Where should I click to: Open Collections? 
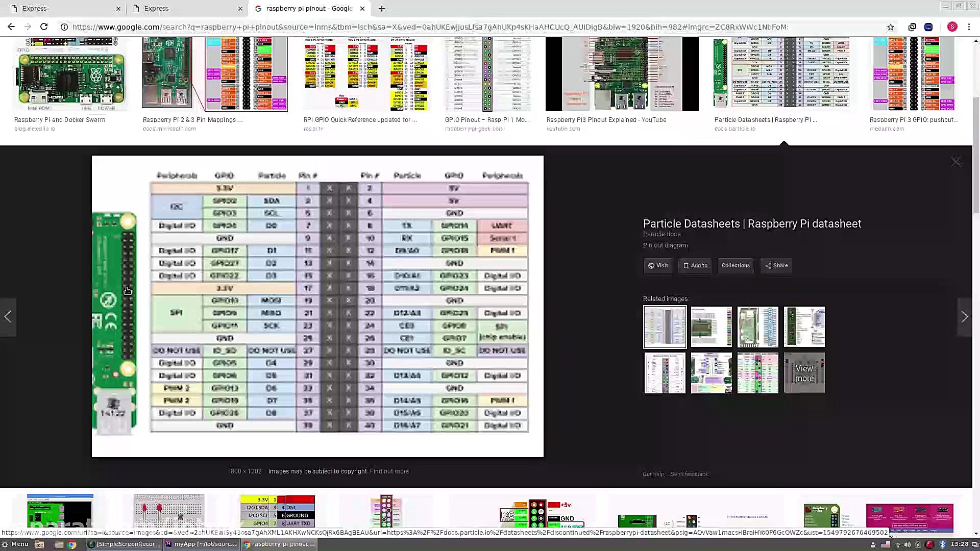click(x=735, y=265)
